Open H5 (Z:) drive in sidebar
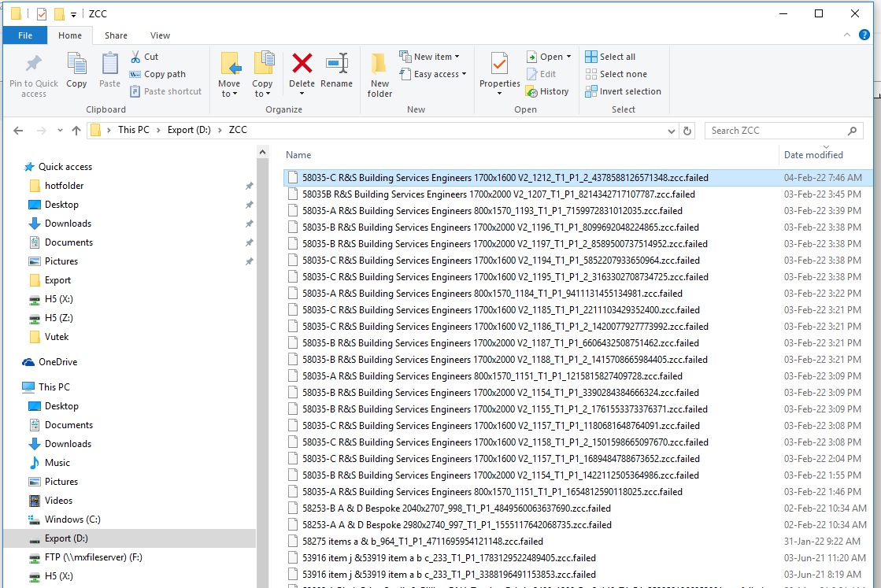Viewport: 881px width, 588px height. (x=59, y=318)
